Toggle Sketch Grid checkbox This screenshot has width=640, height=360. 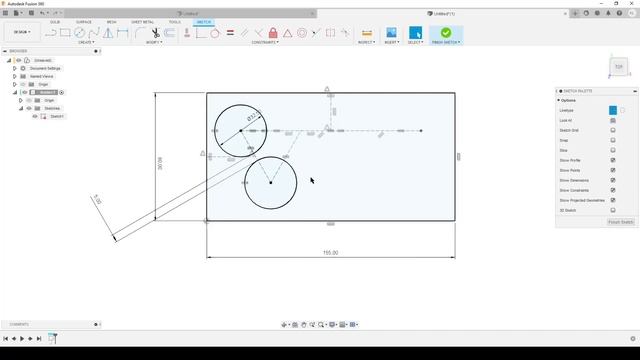(x=613, y=130)
